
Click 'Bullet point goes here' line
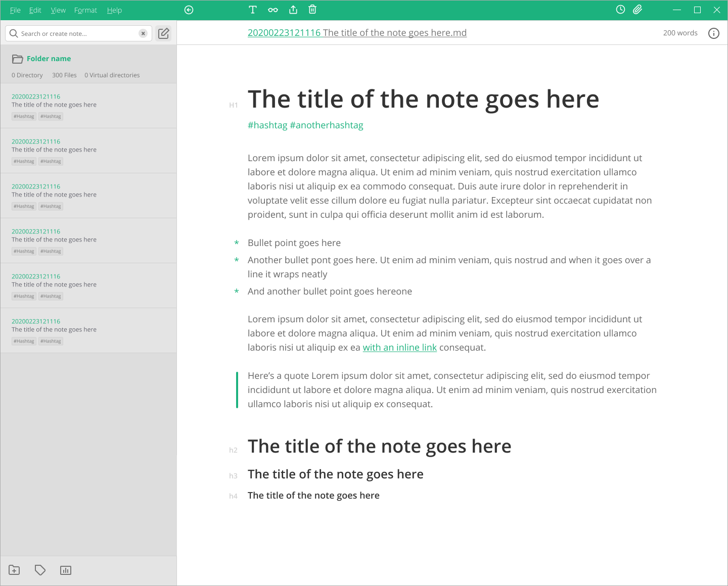click(x=294, y=243)
